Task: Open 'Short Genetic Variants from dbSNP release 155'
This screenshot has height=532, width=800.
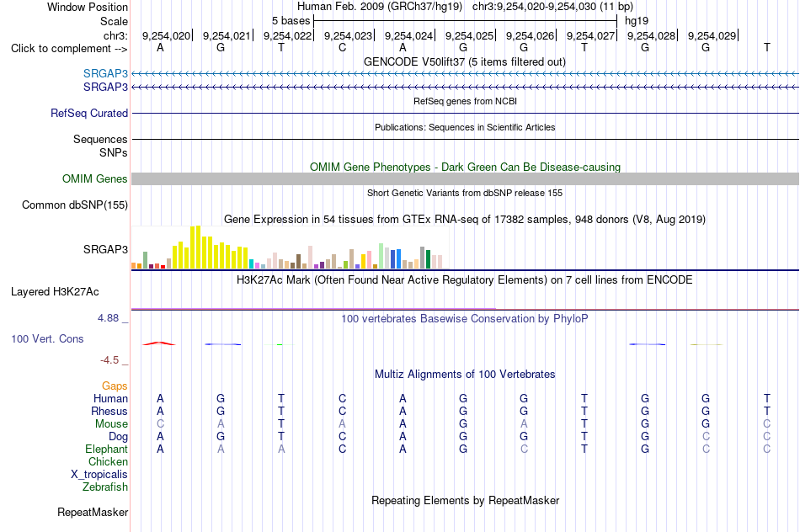Action: 465,193
